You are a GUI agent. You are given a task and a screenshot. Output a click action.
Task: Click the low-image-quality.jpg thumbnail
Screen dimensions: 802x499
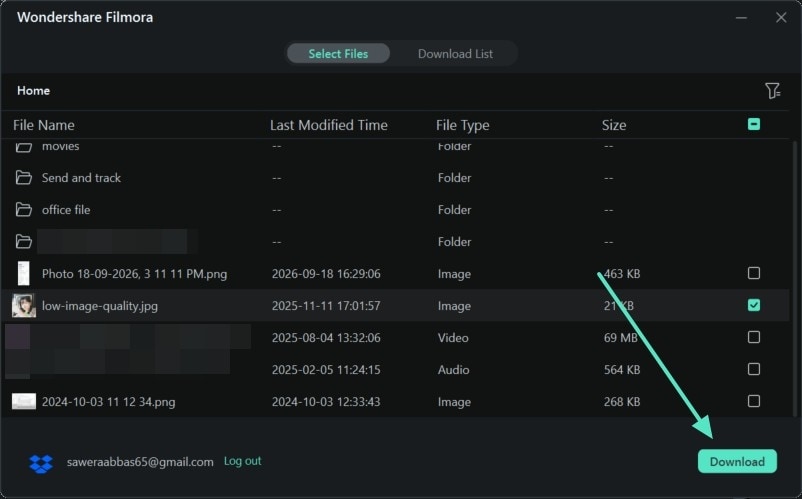tap(24, 305)
